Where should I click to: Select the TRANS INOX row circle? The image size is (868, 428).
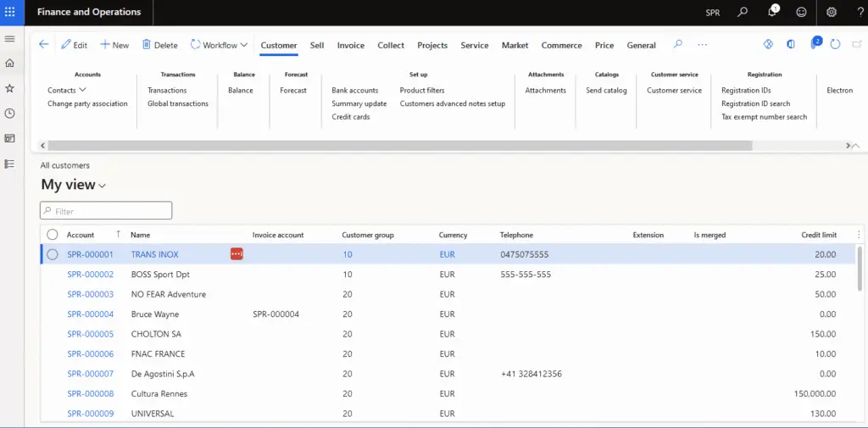[x=52, y=254]
